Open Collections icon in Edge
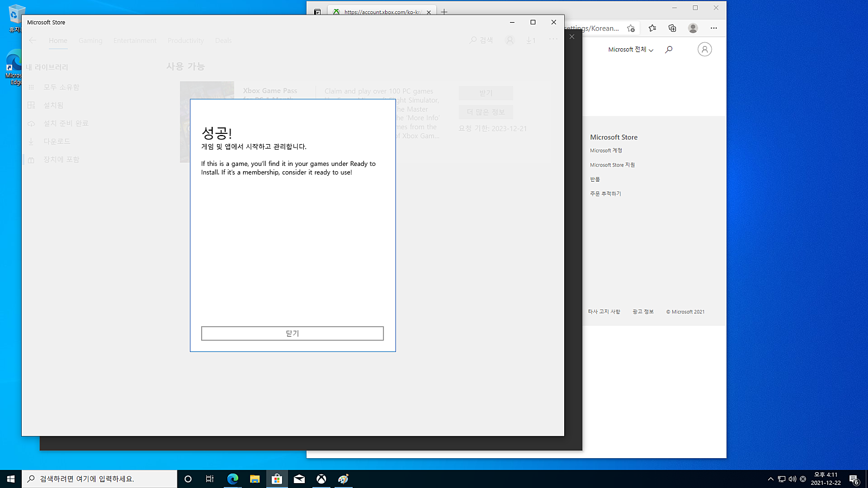The image size is (868, 488). [x=673, y=28]
